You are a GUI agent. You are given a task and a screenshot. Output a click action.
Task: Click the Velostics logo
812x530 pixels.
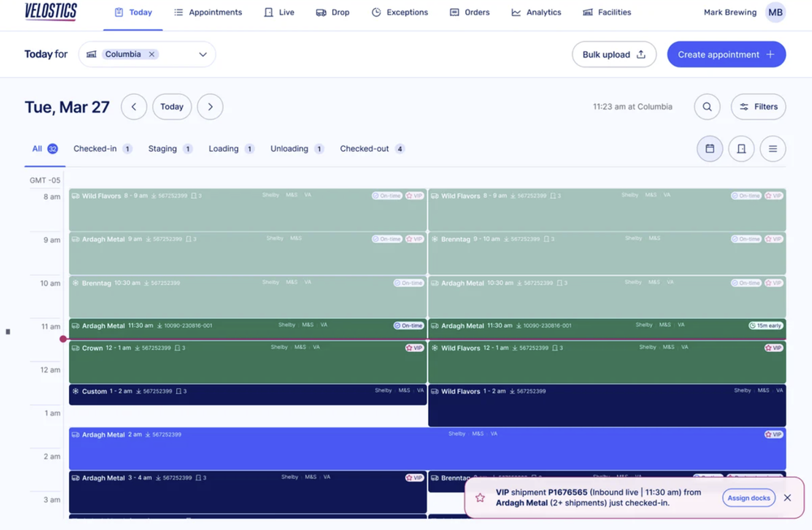click(x=51, y=12)
